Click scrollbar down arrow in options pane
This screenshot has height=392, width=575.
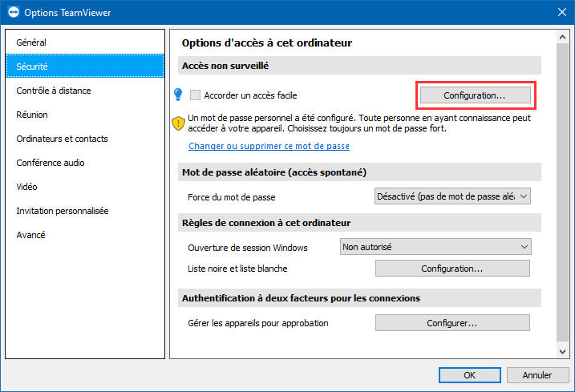[562, 351]
